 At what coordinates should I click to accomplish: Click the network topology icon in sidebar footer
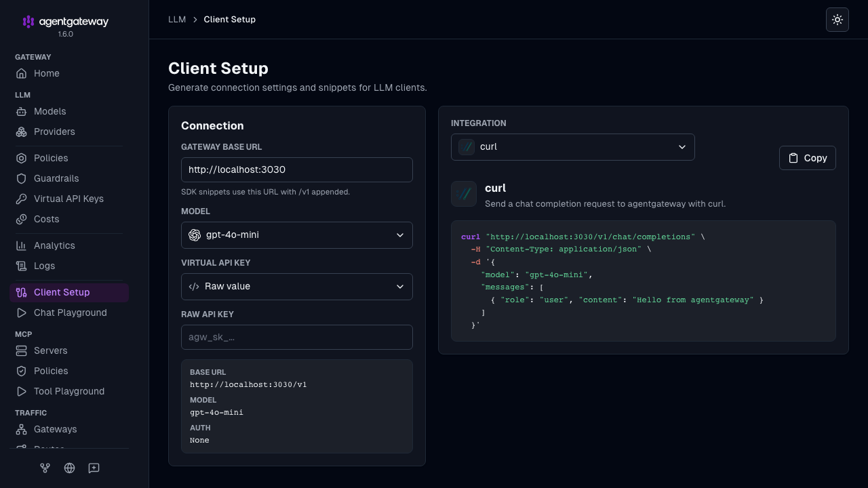[x=45, y=468]
